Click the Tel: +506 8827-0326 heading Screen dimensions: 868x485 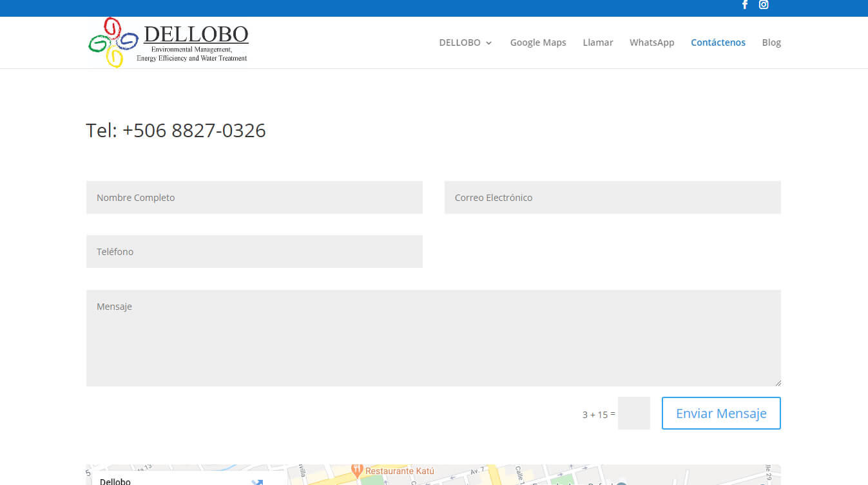[176, 131]
